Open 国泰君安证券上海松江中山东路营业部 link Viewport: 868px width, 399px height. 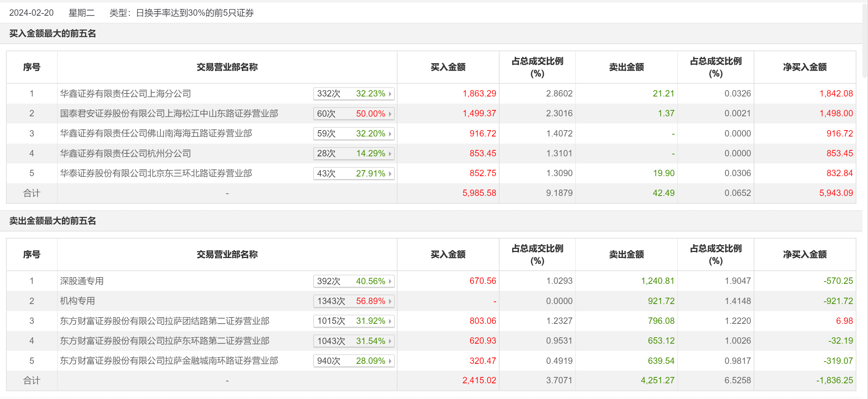point(169,113)
